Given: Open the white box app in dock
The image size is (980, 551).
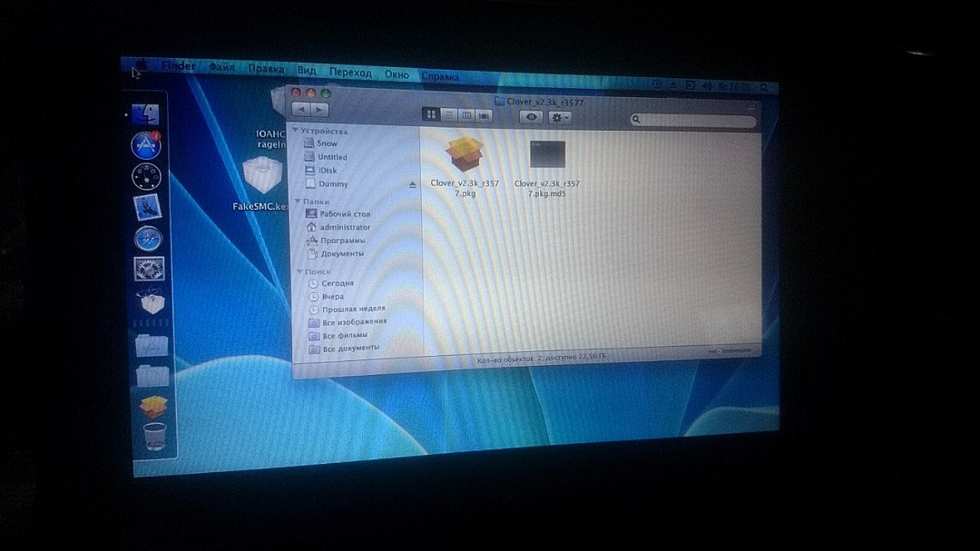Looking at the screenshot, I should coord(151,302).
